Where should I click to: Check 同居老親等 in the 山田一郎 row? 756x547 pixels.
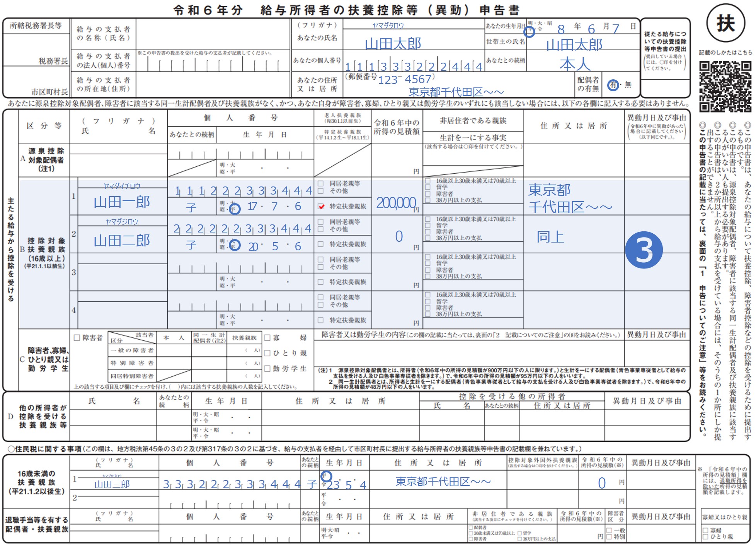pos(320,183)
